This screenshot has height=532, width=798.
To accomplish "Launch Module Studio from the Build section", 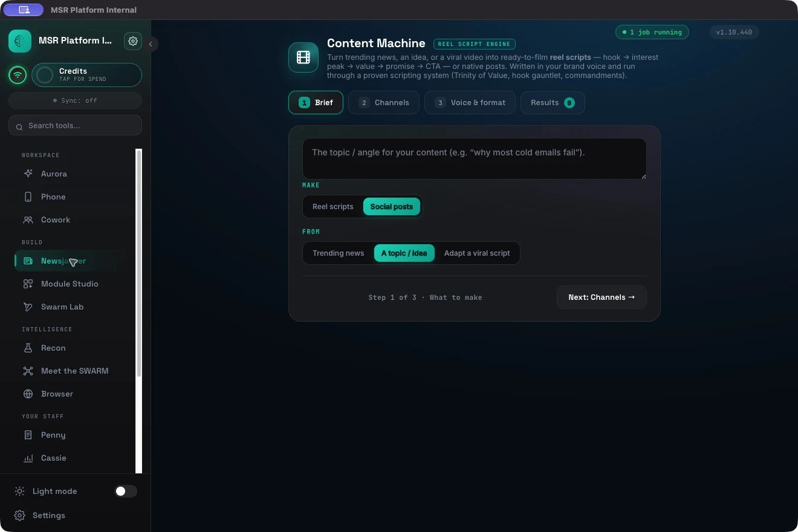I will [75, 284].
